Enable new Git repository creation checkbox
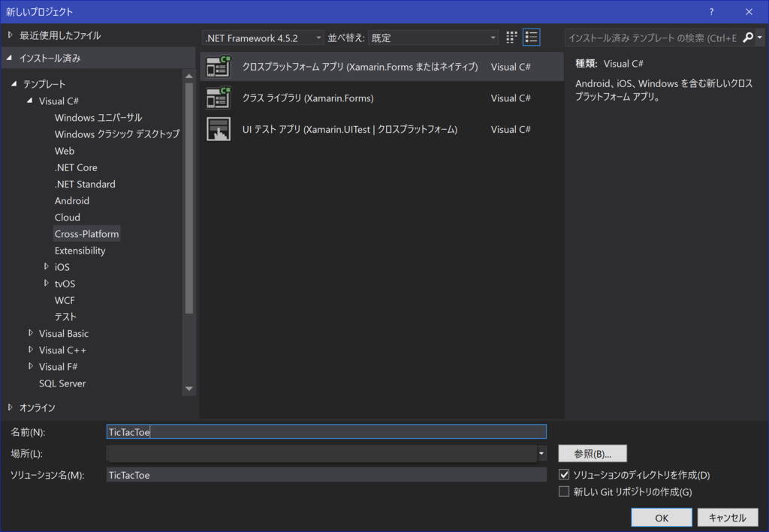Viewport: 769px width, 532px height. tap(564, 491)
